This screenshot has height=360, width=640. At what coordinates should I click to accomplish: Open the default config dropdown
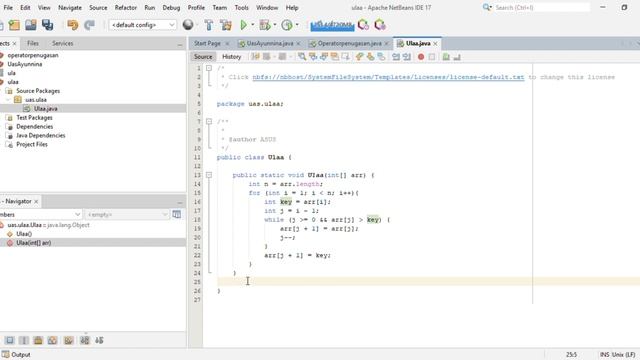[142, 25]
